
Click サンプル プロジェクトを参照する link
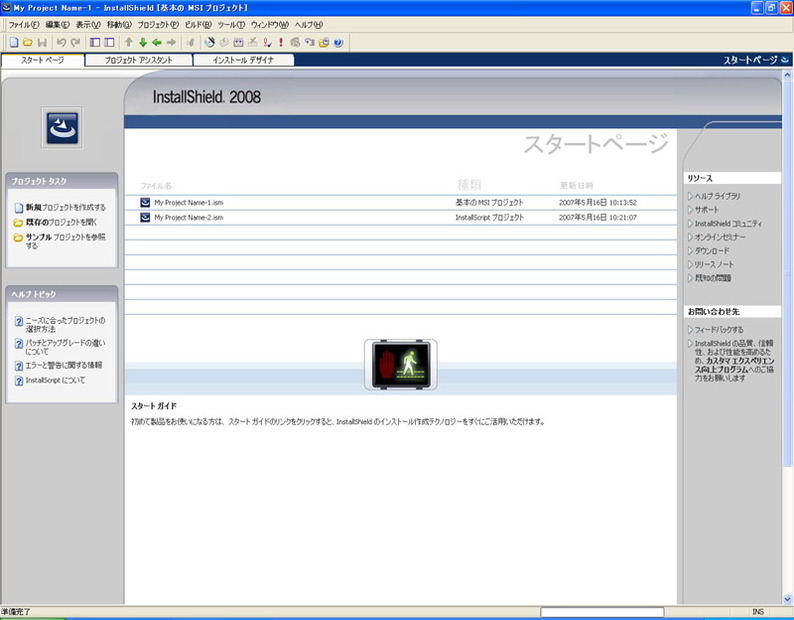tap(65, 241)
